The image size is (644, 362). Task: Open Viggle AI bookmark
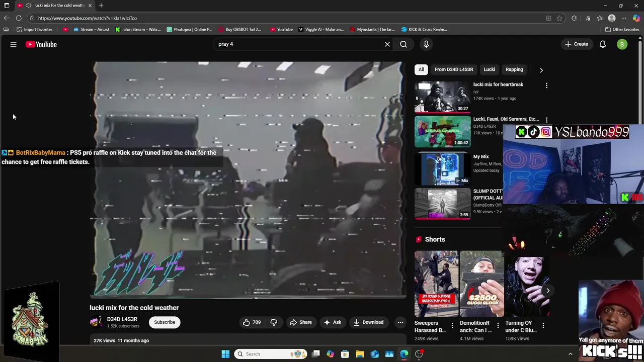[321, 29]
